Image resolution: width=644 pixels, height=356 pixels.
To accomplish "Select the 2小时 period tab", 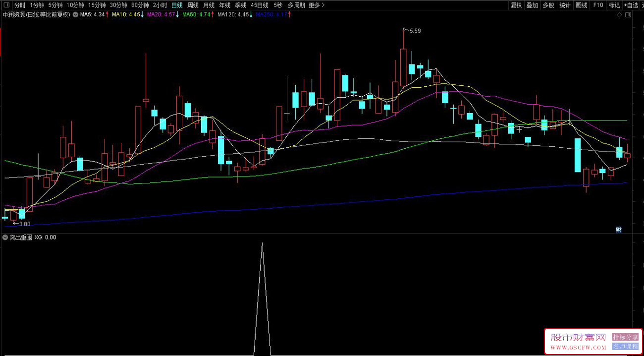I will [160, 5].
